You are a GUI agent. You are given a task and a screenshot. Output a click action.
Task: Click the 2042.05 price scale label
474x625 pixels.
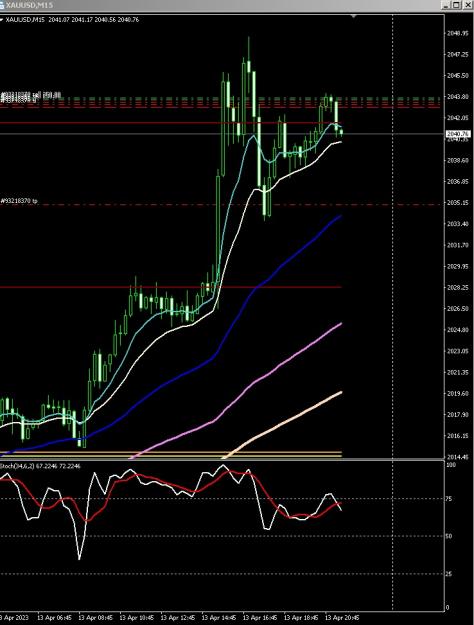[x=457, y=118]
